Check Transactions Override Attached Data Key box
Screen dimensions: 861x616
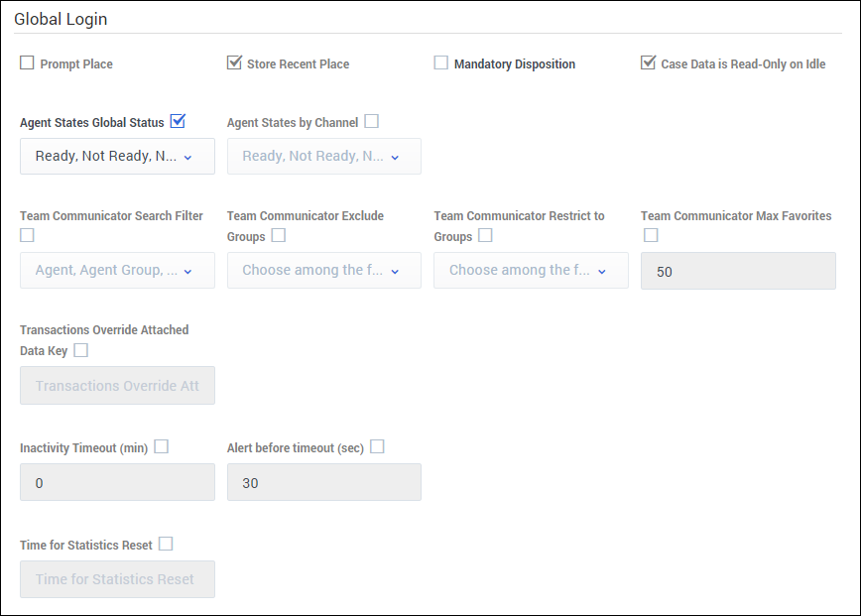tap(81, 350)
